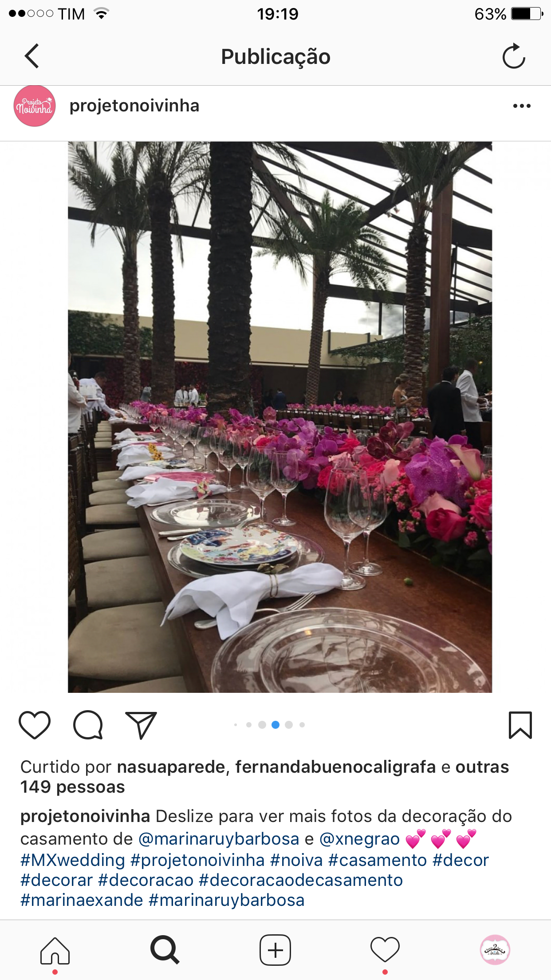Like the post with heart icon

(35, 725)
